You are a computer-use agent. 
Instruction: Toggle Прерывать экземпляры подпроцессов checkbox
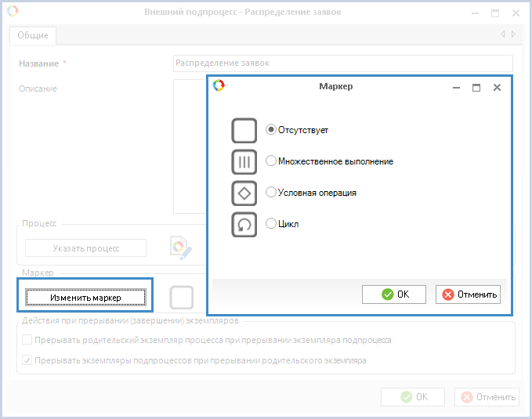[x=27, y=361]
